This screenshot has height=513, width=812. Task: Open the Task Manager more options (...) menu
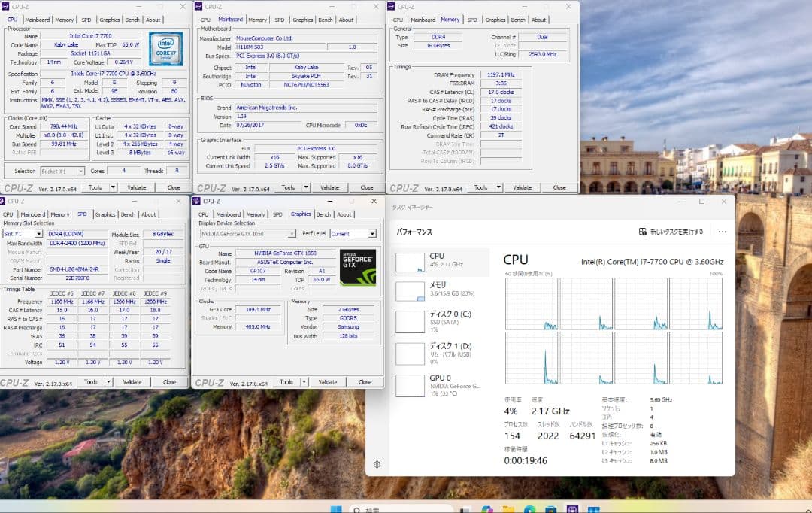(722, 232)
